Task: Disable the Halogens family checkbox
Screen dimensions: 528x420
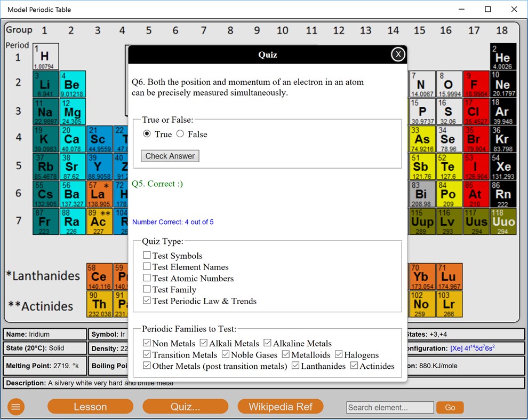Action: 338,354
